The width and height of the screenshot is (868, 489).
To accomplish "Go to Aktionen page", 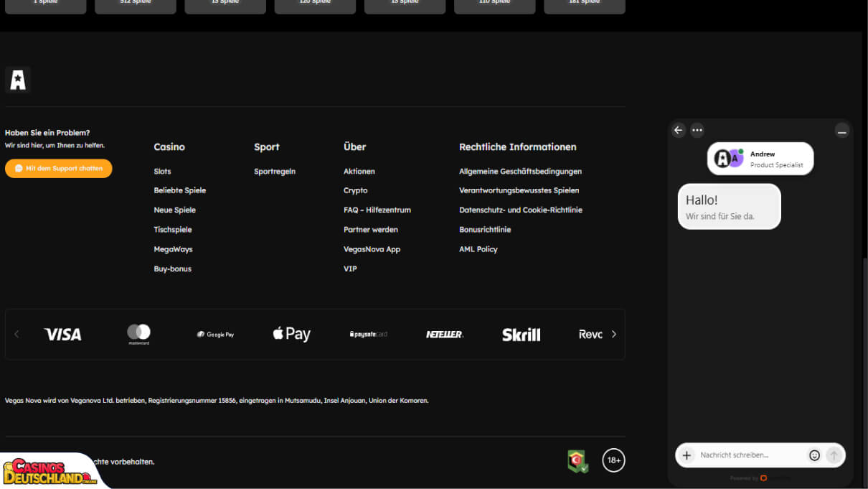I will coord(359,172).
